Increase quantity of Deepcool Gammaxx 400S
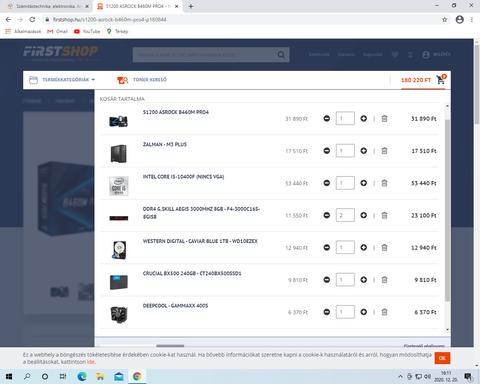Image resolution: width=480 pixels, height=384 pixels. (x=364, y=312)
